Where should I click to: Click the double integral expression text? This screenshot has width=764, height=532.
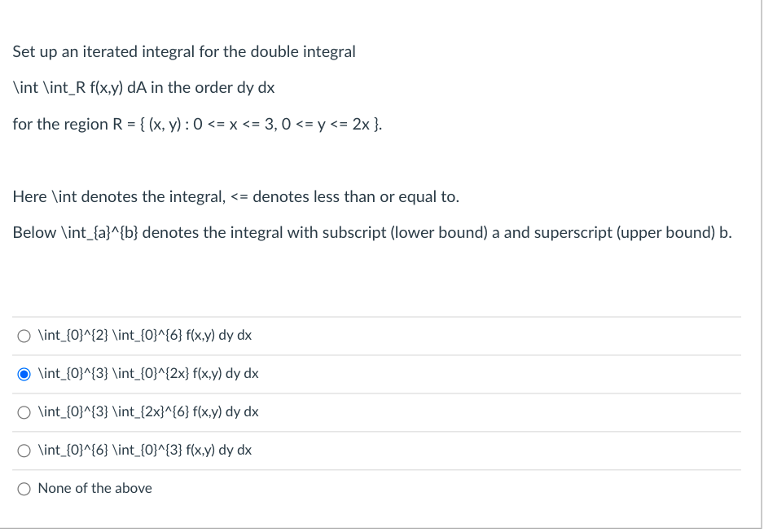[x=144, y=87]
